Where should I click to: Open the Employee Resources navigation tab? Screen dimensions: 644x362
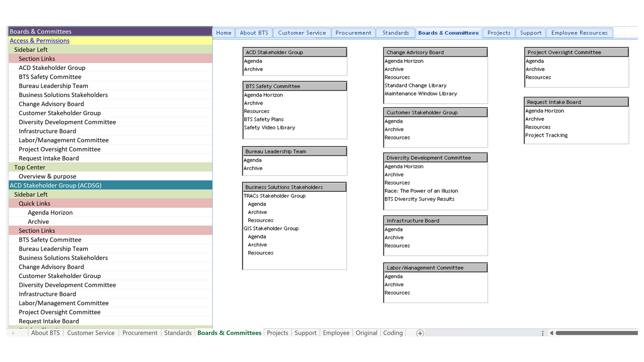[579, 33]
